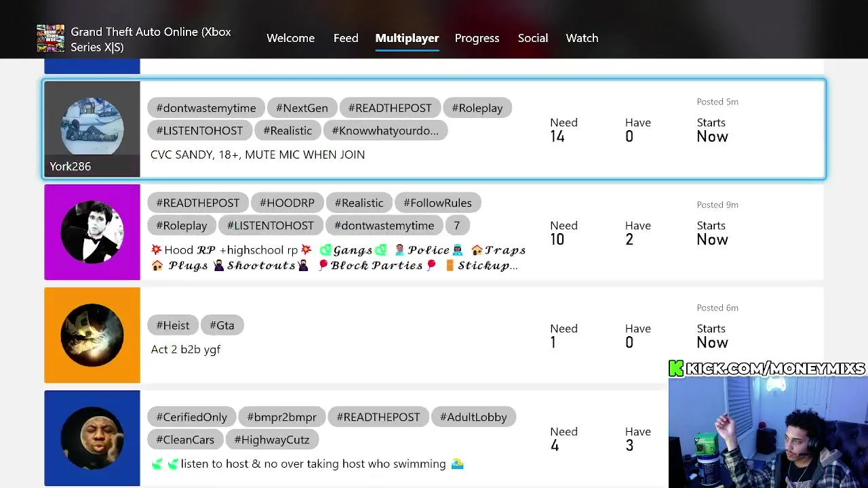The width and height of the screenshot is (868, 488).
Task: Select the #Realistic tag in York286's post
Action: (x=288, y=130)
